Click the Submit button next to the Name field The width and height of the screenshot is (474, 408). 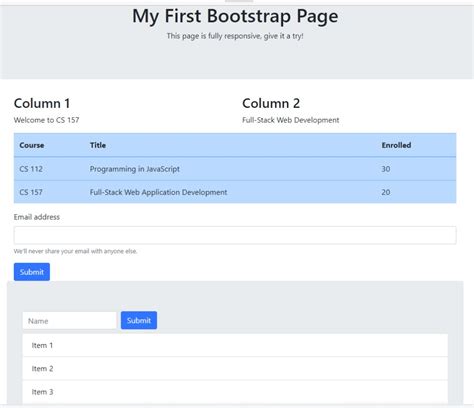pyautogui.click(x=139, y=320)
